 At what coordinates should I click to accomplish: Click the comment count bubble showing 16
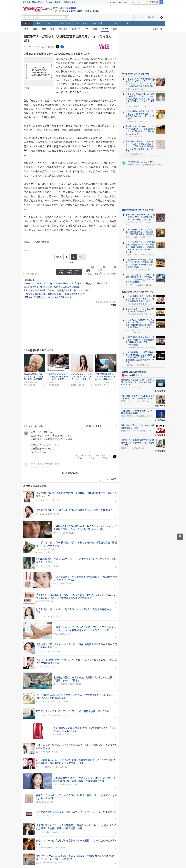coord(44,47)
